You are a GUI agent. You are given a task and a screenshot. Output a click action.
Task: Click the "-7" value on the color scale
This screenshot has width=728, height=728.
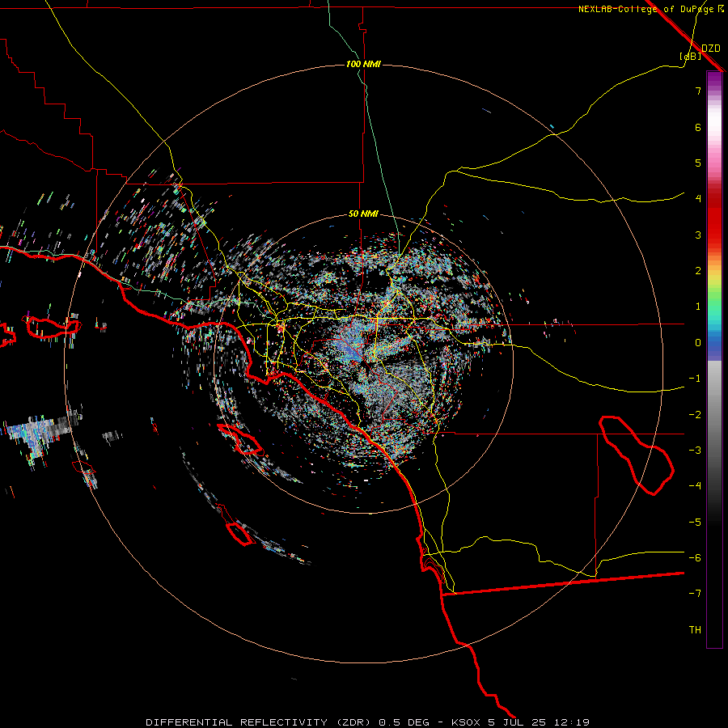695,594
